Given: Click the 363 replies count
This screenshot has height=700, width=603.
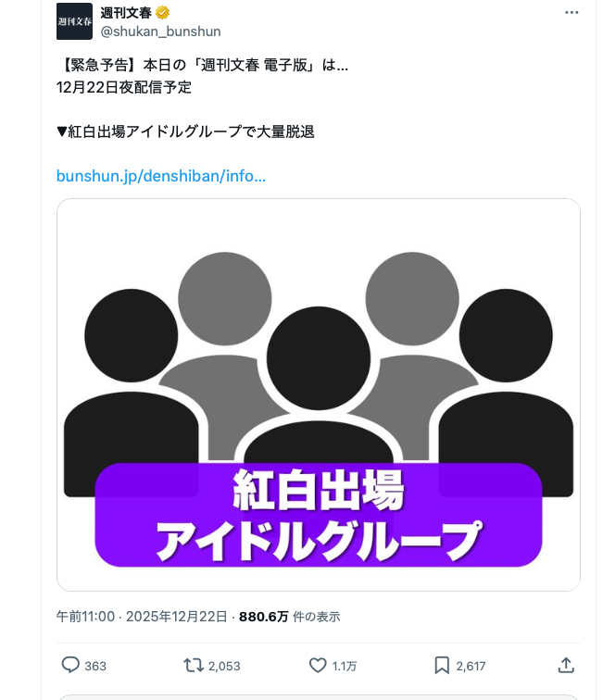Looking at the screenshot, I should tap(95, 666).
